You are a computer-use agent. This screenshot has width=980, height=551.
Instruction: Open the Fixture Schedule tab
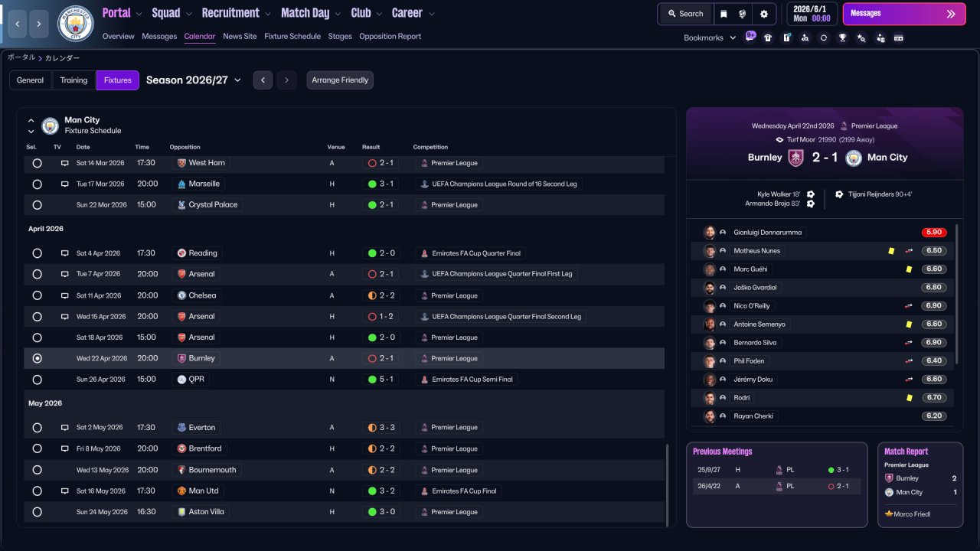(x=292, y=37)
